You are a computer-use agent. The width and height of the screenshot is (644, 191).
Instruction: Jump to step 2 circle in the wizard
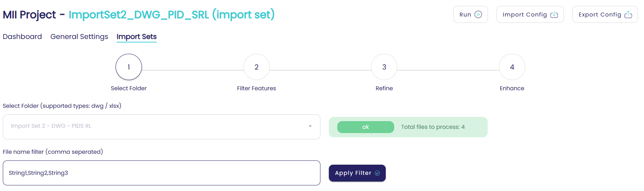[x=256, y=67]
